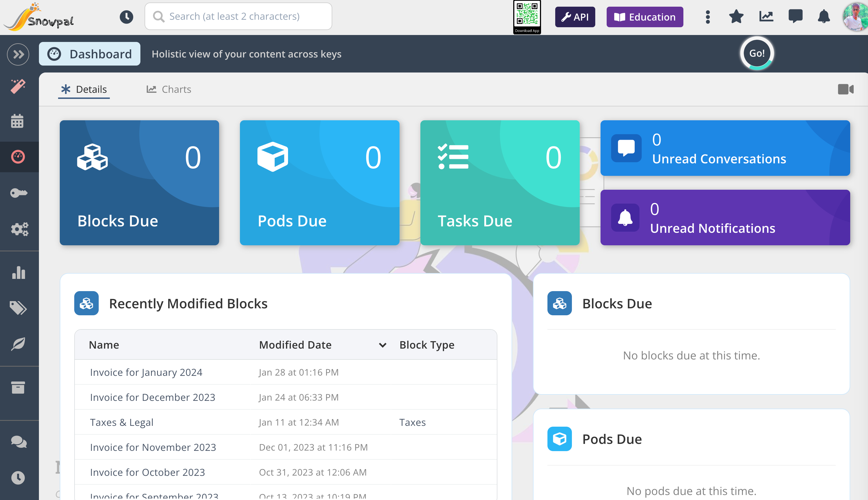Screen dimensions: 868x500
Task: Click the clock icon at sidebar bottom
Action: (18, 478)
